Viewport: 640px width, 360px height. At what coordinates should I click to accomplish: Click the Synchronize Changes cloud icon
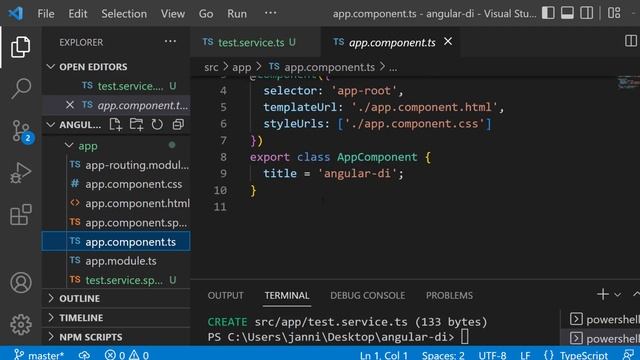click(x=84, y=355)
